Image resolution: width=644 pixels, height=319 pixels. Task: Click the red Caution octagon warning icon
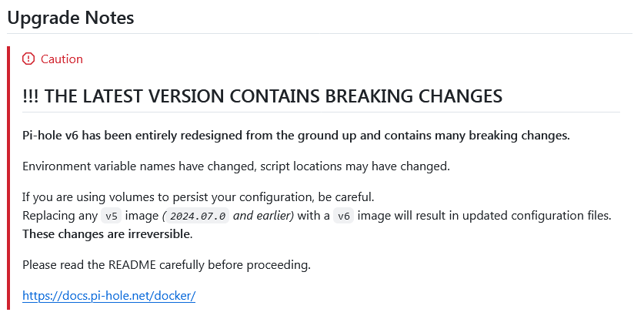[x=28, y=59]
